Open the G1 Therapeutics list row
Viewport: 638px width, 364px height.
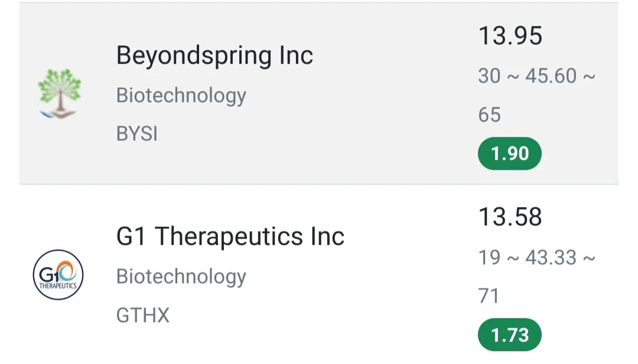click(319, 275)
